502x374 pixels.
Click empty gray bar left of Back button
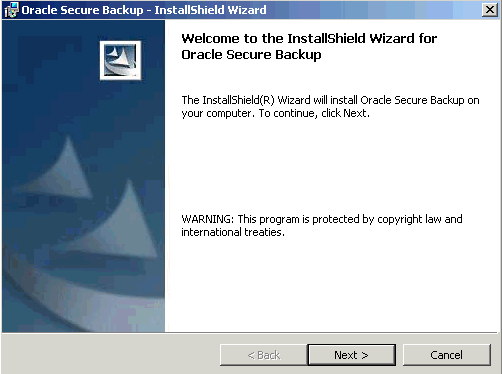pos(110,355)
